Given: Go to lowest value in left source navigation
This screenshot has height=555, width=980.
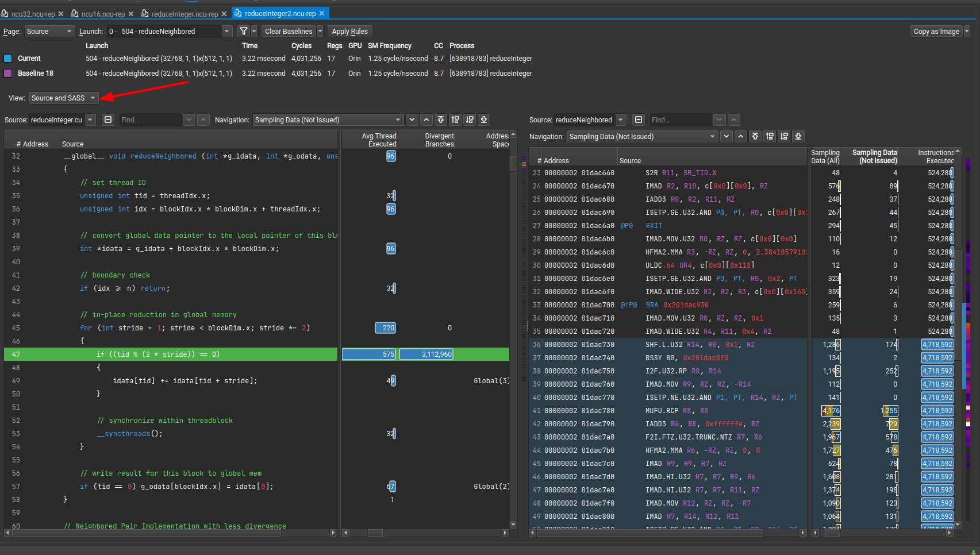Looking at the screenshot, I should (484, 120).
